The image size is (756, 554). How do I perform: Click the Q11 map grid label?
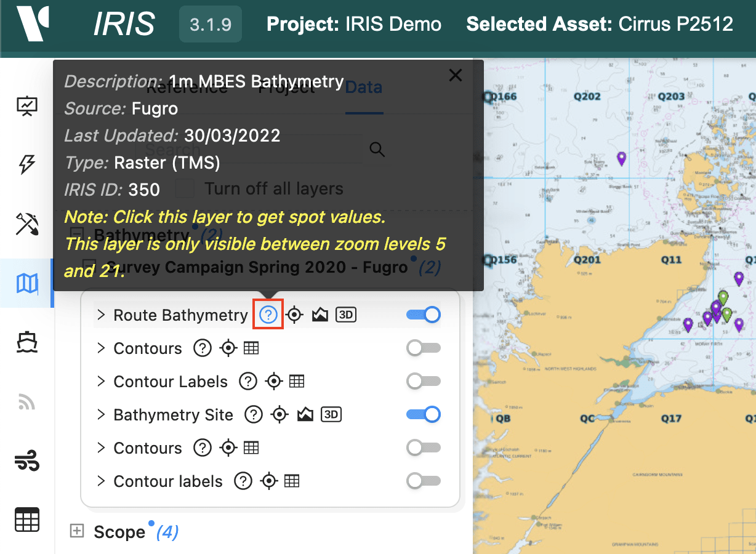(x=672, y=260)
